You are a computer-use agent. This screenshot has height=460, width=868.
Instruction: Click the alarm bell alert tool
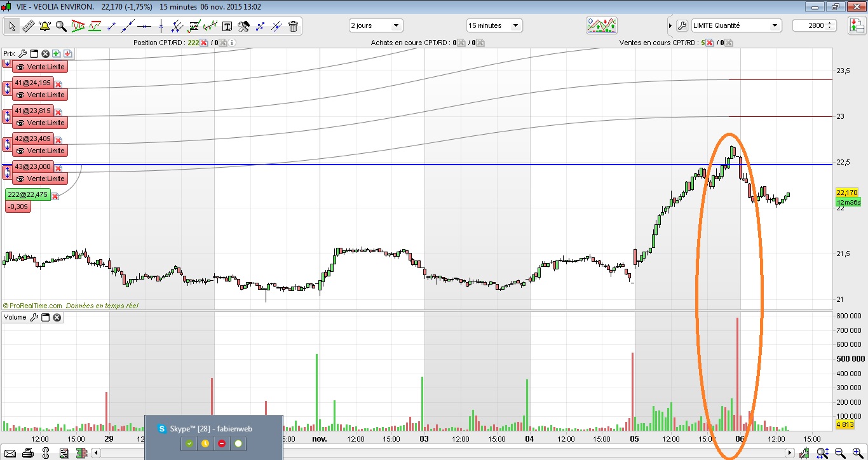click(44, 26)
